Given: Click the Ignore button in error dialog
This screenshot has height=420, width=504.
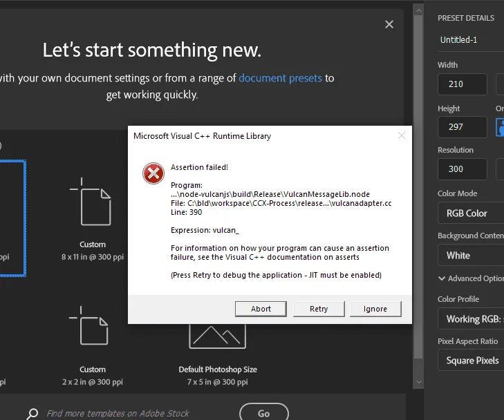Looking at the screenshot, I should [375, 309].
